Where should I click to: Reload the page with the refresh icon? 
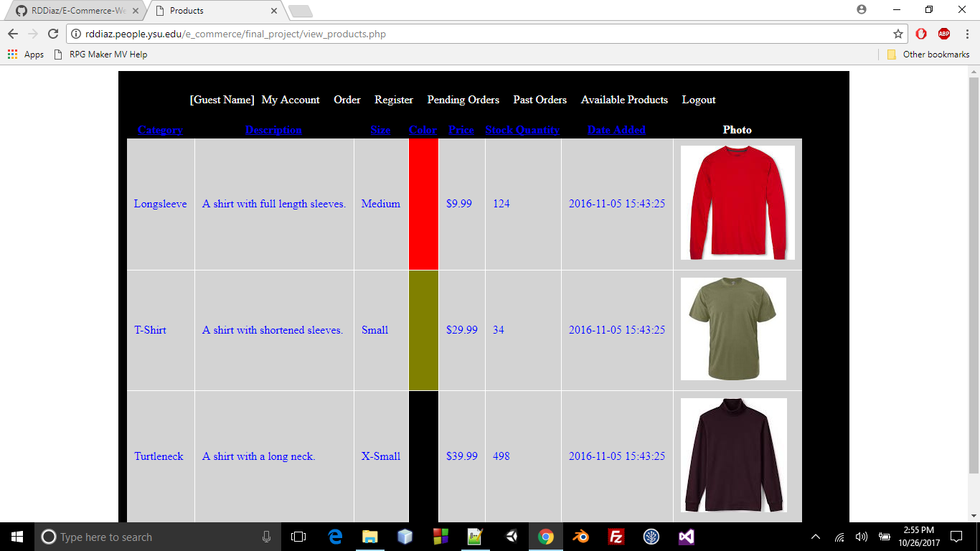pyautogui.click(x=52, y=34)
